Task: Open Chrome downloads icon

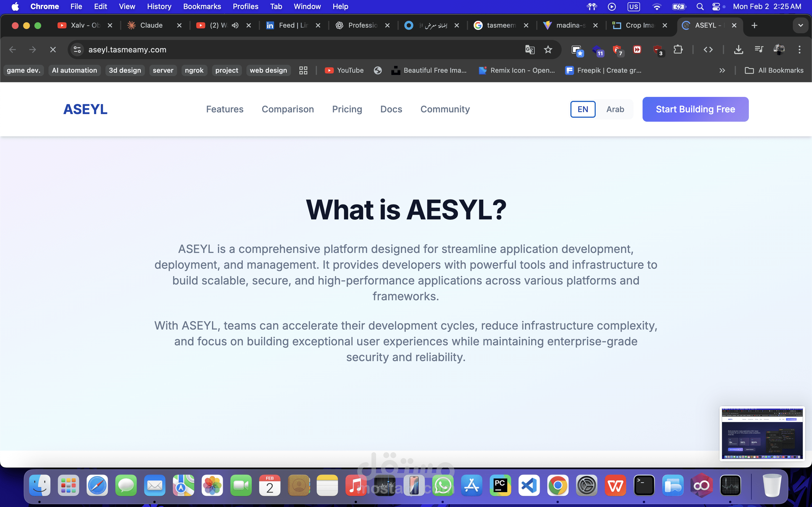Action: 738,50
